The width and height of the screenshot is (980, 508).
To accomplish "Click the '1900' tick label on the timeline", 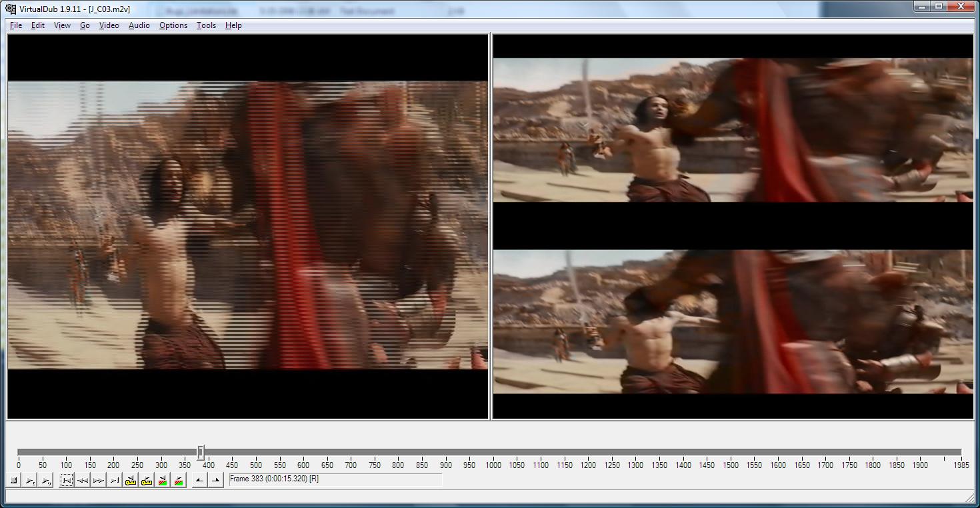I will (x=921, y=465).
